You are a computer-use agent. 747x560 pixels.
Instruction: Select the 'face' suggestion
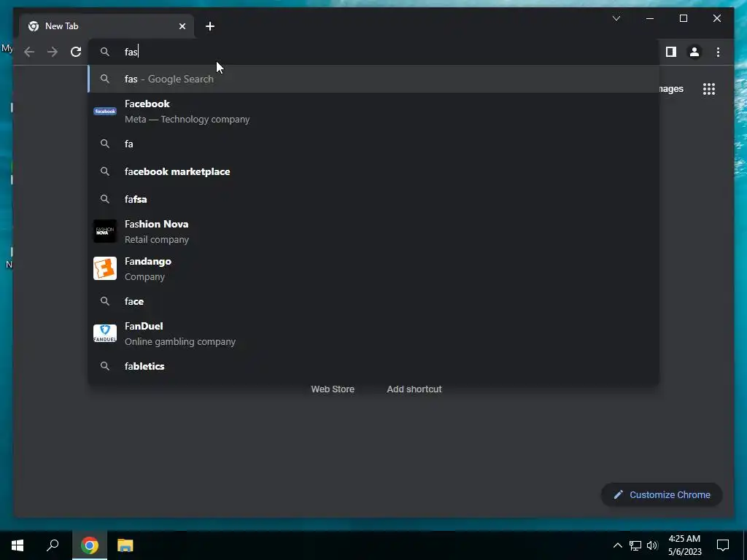374,301
